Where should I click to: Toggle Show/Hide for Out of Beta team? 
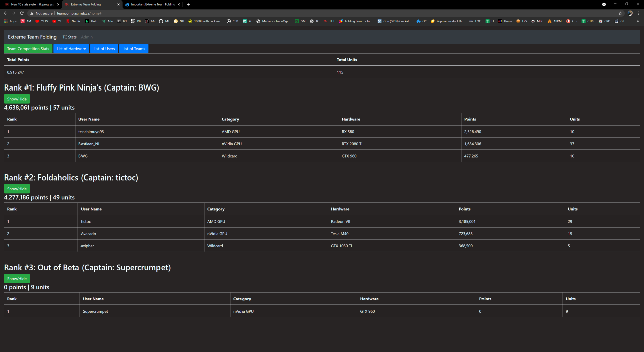click(17, 279)
